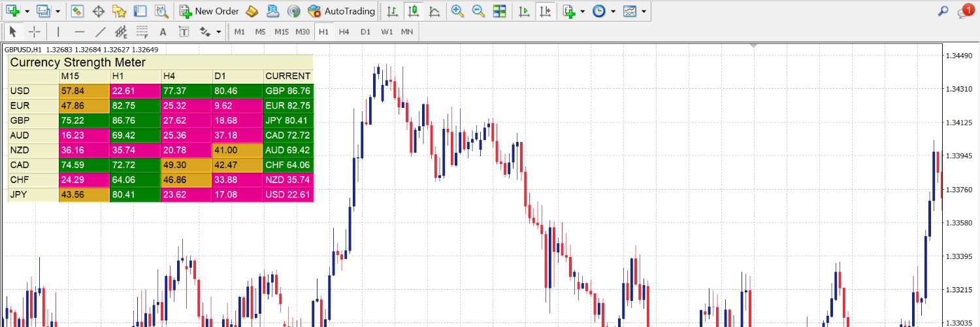Screen dimensions: 980x327
Task: Switch chart to Line Chart mode
Action: [434, 11]
